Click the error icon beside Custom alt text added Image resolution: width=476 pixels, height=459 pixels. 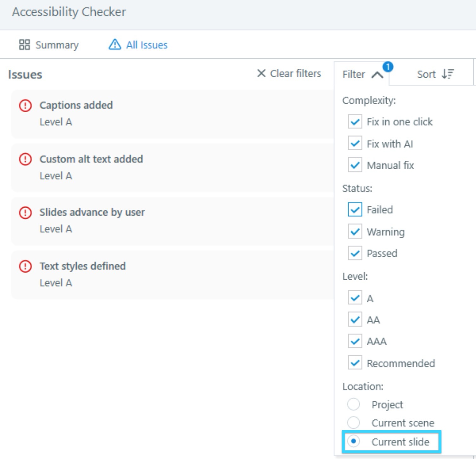pyautogui.click(x=25, y=159)
